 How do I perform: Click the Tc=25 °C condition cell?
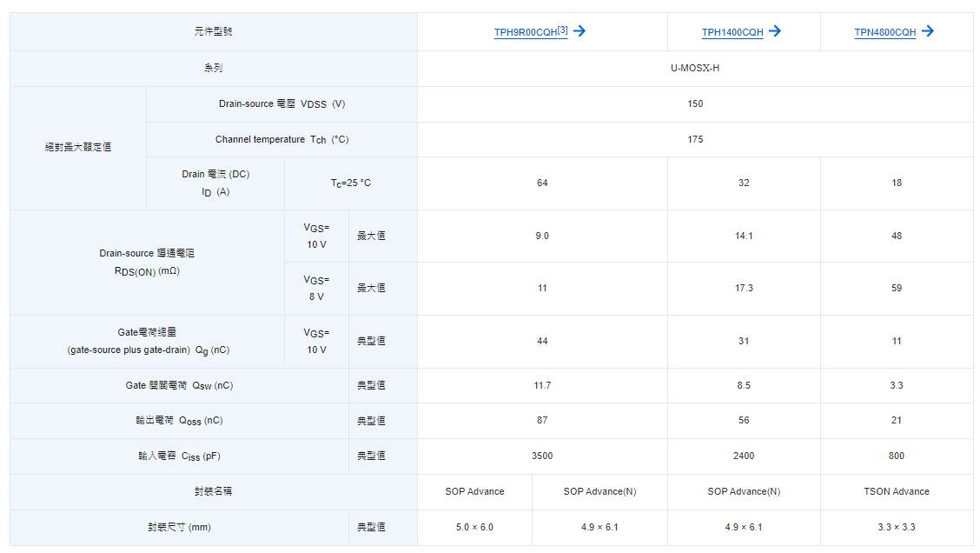point(350,183)
